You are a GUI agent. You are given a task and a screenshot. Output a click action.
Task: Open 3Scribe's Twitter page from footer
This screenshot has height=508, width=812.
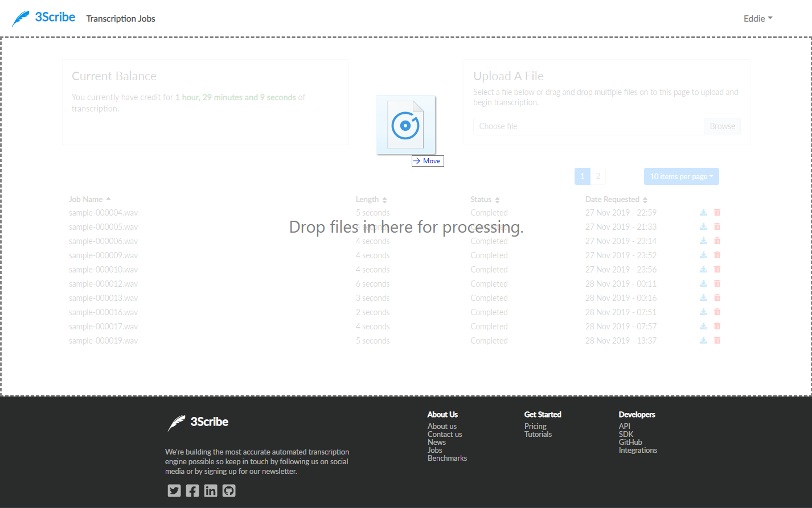coord(174,490)
